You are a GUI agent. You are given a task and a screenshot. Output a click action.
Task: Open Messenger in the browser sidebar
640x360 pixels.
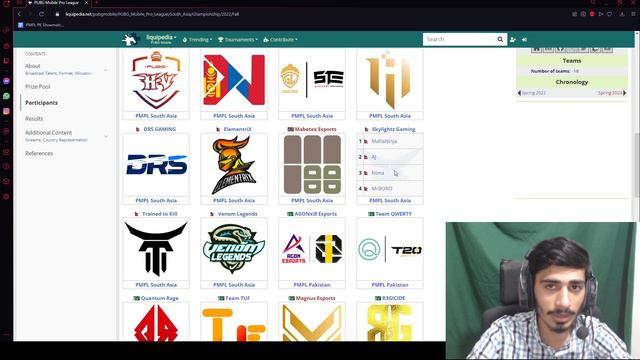coord(6,81)
